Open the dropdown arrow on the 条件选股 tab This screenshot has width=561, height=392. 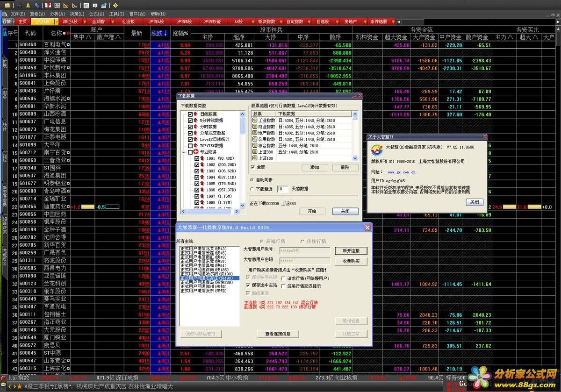point(393,21)
